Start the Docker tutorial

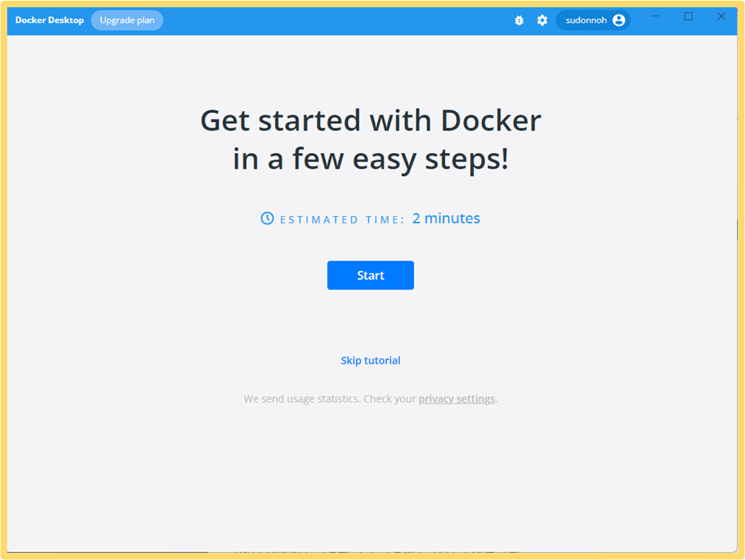[371, 275]
